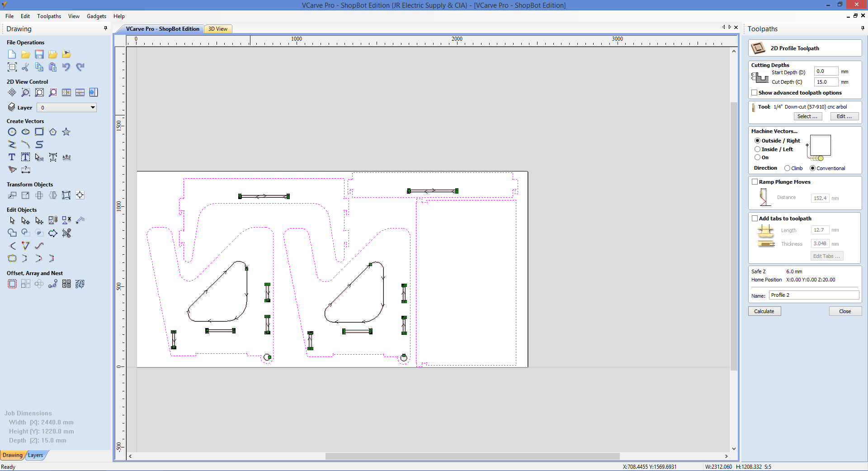Switch to the Layers tab
This screenshot has height=471, width=868.
point(36,455)
